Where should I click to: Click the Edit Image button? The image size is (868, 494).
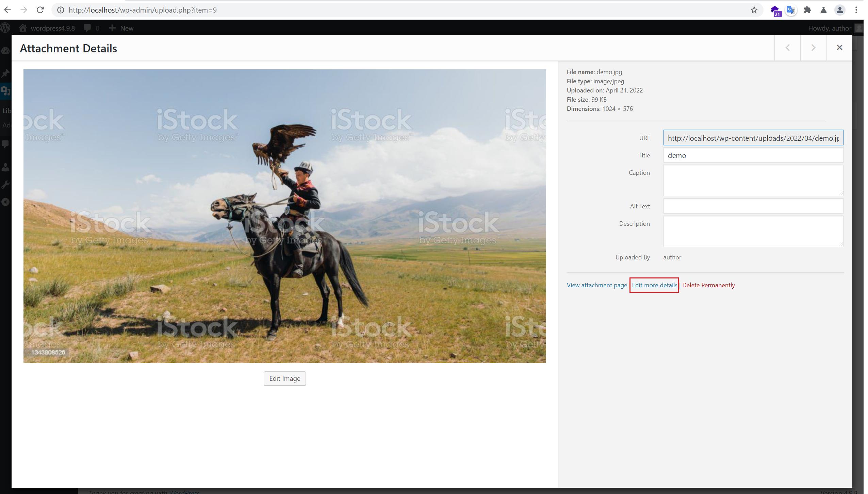(284, 378)
